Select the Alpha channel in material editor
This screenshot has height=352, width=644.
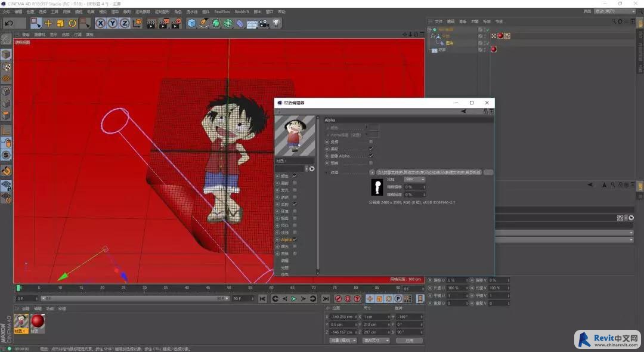(x=286, y=239)
